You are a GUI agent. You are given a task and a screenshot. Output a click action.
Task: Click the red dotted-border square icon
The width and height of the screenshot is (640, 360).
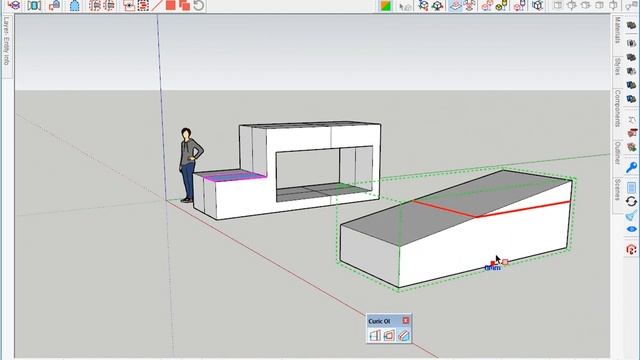(x=143, y=5)
